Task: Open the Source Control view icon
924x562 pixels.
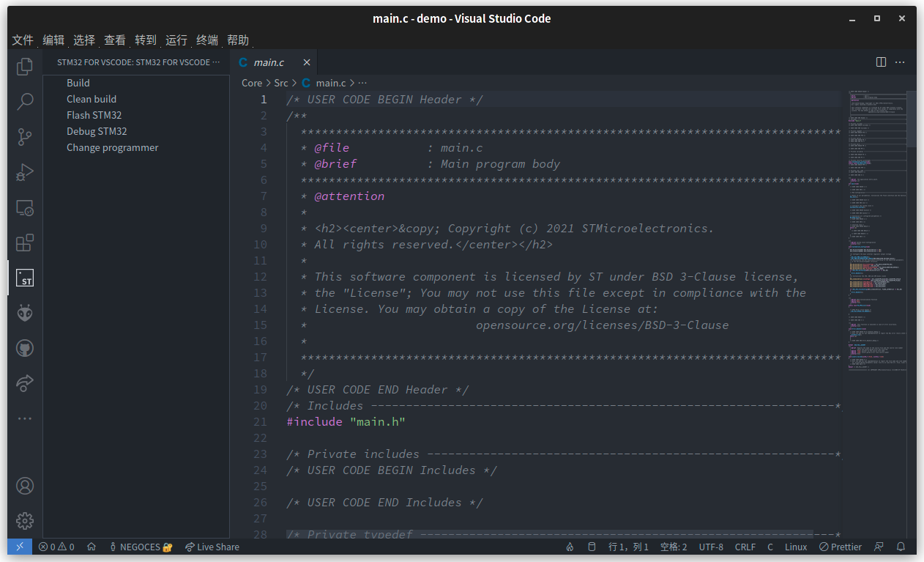Action: pyautogui.click(x=25, y=136)
